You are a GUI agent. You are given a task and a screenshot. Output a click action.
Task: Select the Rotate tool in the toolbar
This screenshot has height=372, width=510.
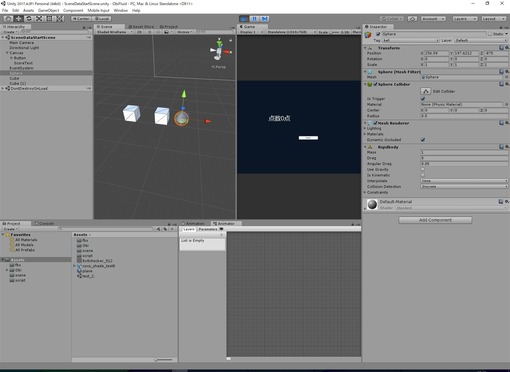pos(29,19)
